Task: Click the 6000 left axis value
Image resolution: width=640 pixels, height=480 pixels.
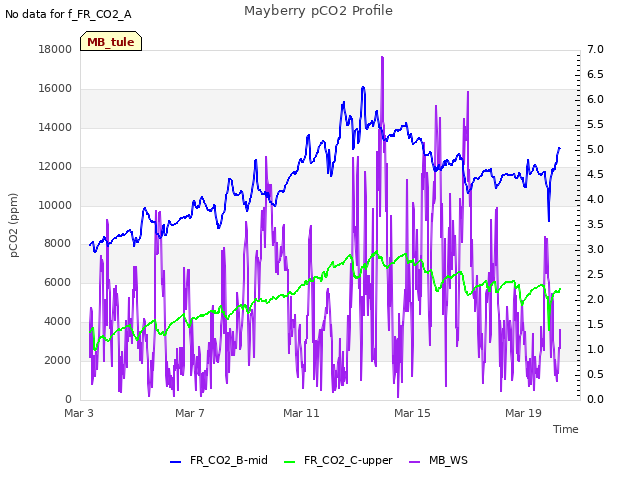Action: coord(58,282)
